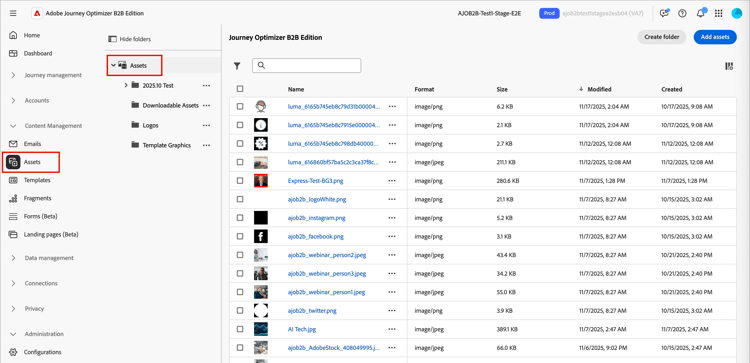Check the ajob2b_facebook.png row checkbox
This screenshot has width=750, height=363.
tap(240, 236)
